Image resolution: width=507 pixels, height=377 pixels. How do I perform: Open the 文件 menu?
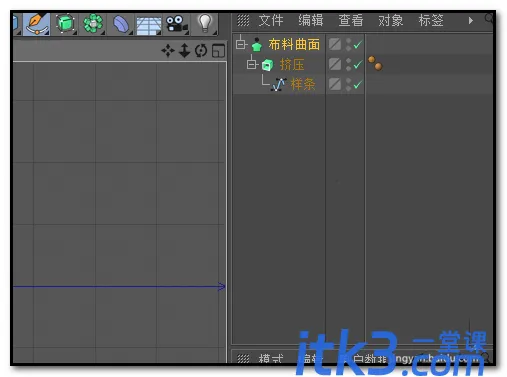(271, 20)
